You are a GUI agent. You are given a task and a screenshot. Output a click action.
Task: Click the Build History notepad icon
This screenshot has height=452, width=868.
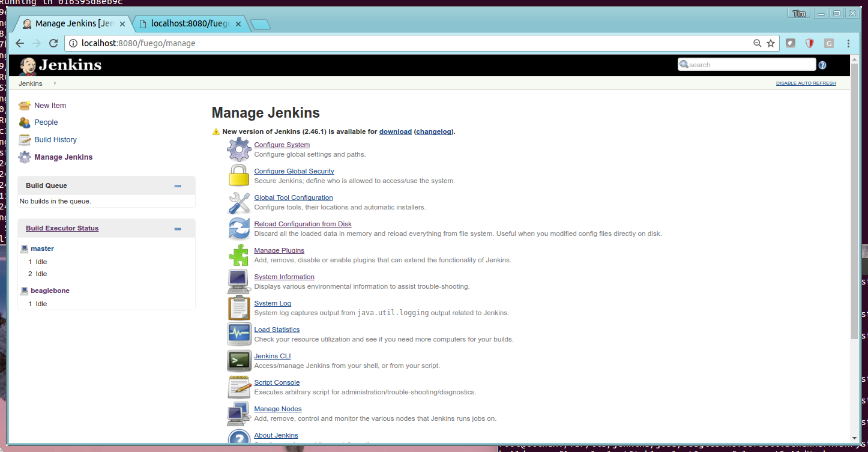tap(25, 140)
